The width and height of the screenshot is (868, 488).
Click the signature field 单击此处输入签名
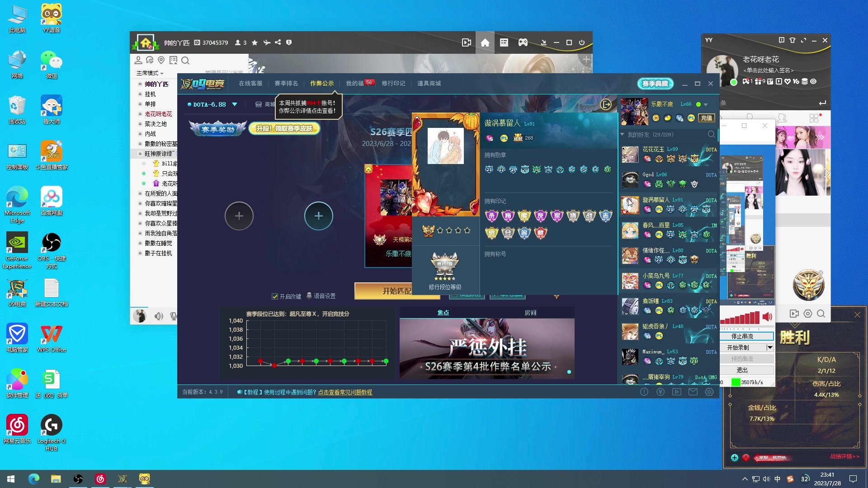(x=769, y=70)
